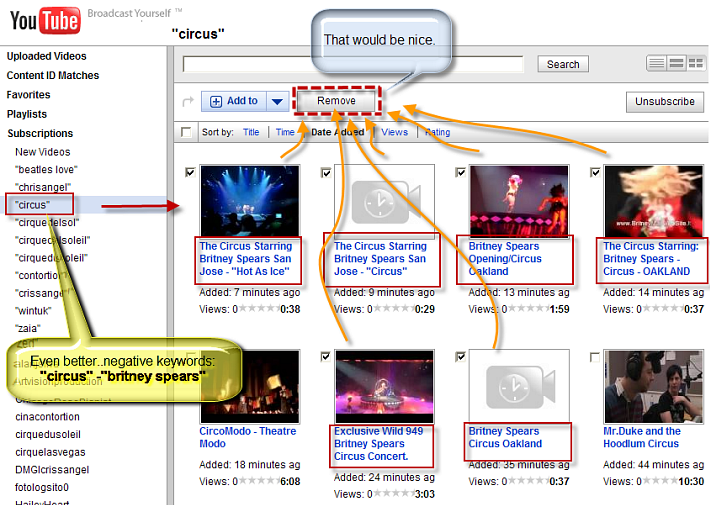Switch to compact detail view icon

pos(676,63)
